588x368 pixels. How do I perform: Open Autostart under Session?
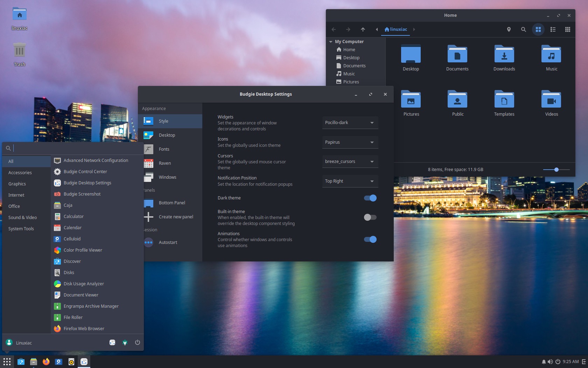[168, 242]
